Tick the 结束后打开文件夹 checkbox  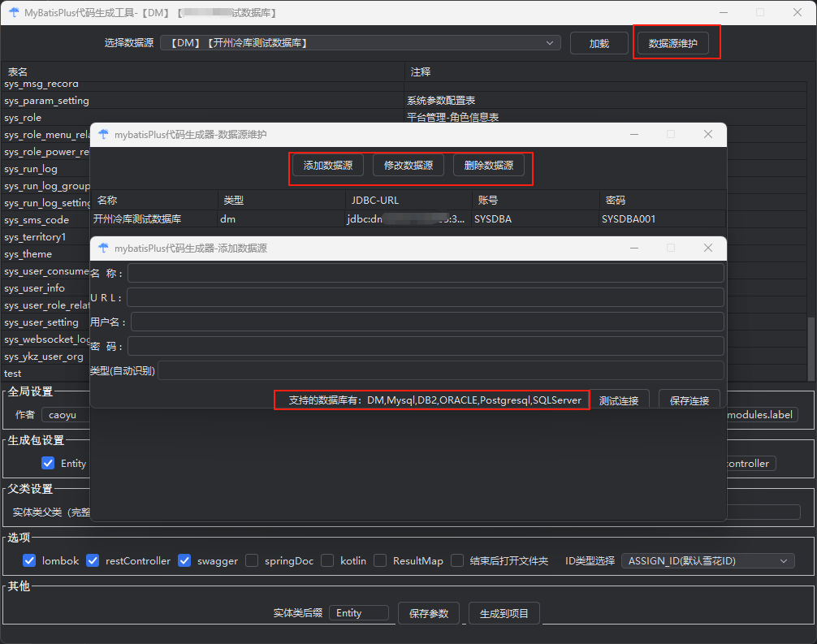click(457, 560)
